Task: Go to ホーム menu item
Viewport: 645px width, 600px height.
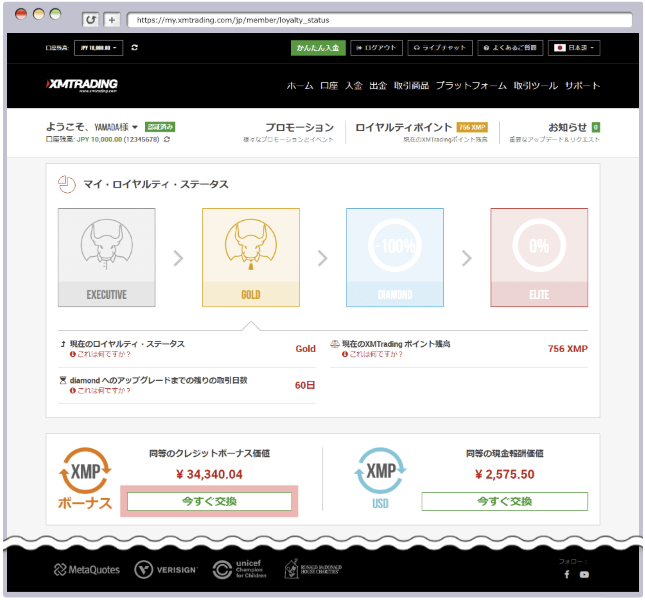Action: click(x=300, y=86)
